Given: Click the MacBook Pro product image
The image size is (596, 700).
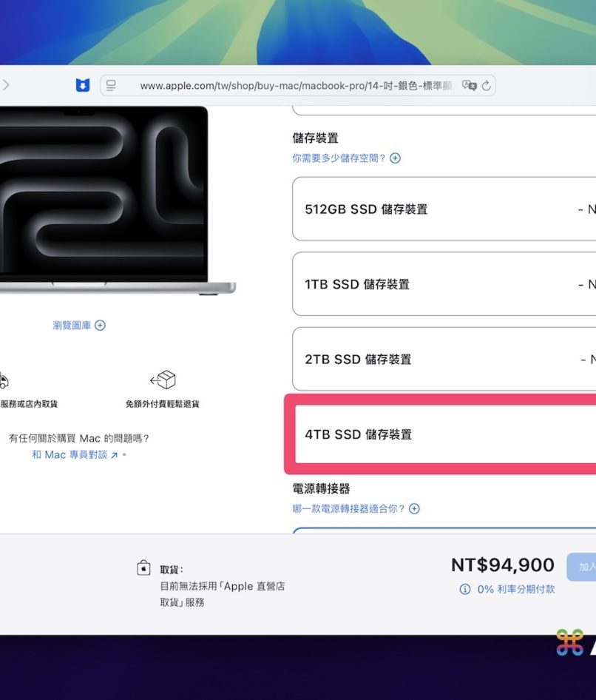Looking at the screenshot, I should point(104,200).
